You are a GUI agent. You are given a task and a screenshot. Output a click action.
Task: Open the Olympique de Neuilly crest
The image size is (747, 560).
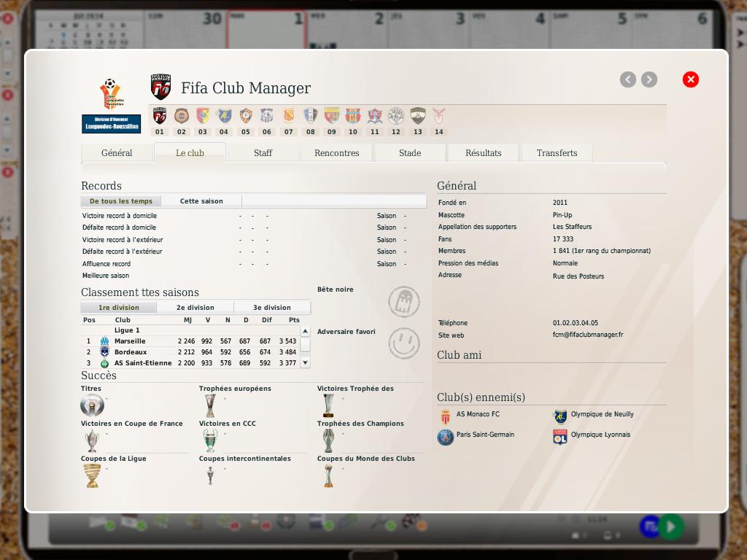click(x=560, y=416)
